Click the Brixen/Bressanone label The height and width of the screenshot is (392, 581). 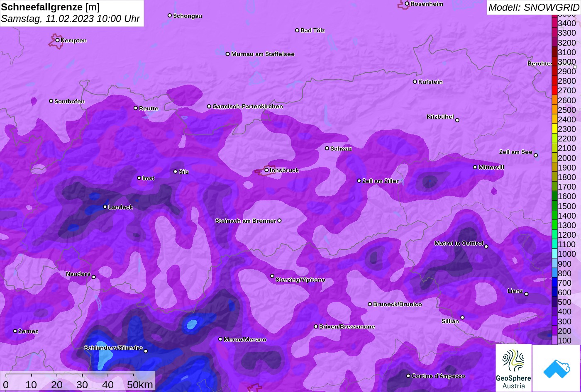(x=347, y=326)
